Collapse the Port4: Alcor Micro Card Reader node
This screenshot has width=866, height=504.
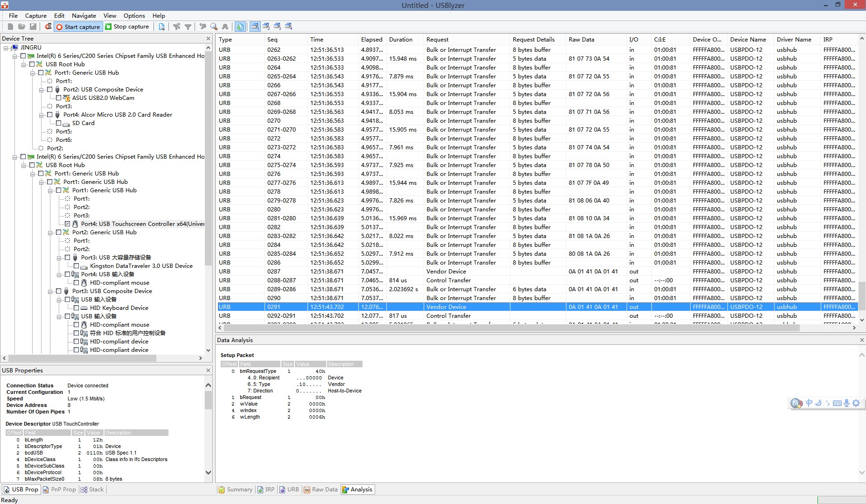(41, 115)
